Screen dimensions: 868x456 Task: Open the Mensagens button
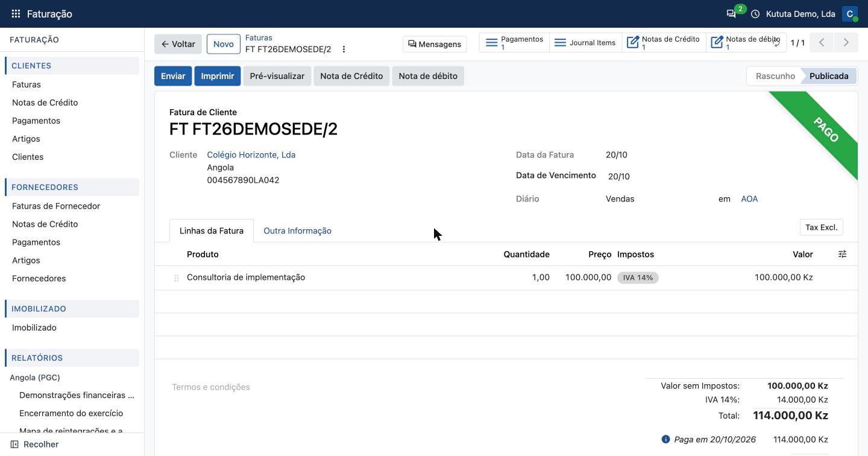(x=435, y=44)
